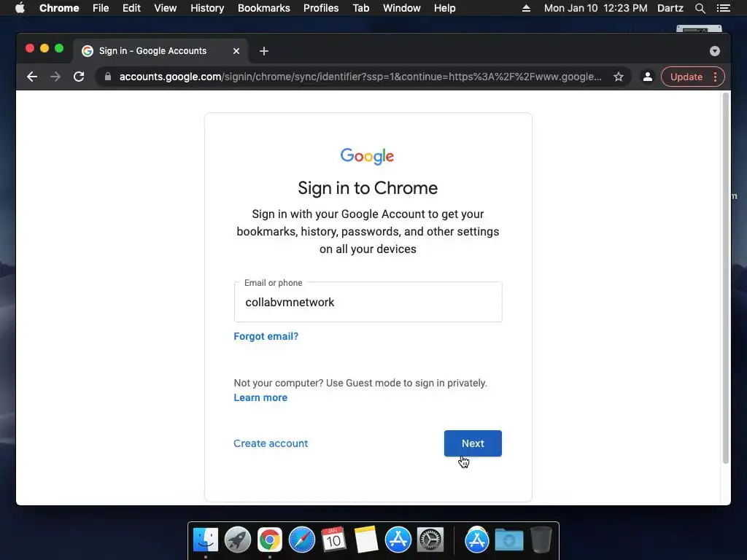The width and height of the screenshot is (747, 560).
Task: Reload the page with the refresh icon
Action: pyautogui.click(x=79, y=77)
